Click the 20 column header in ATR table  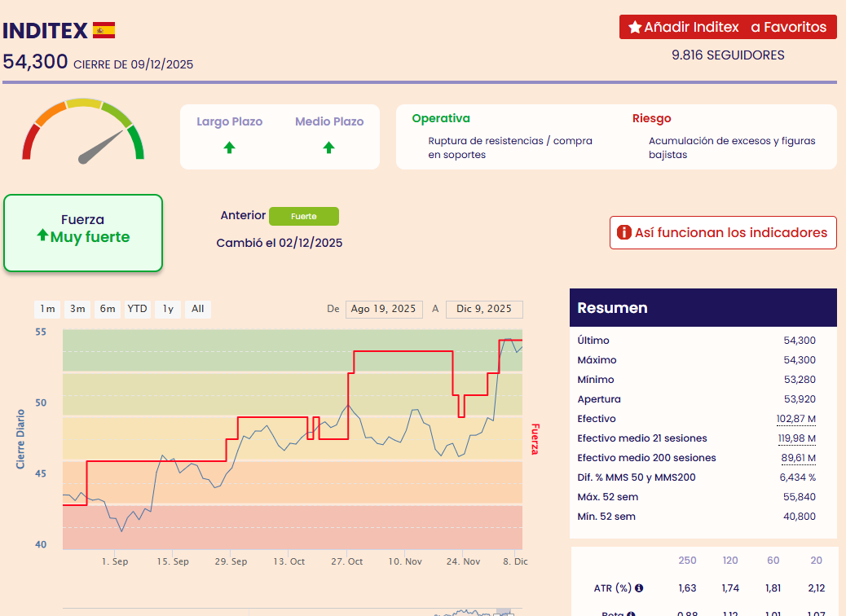tap(817, 561)
